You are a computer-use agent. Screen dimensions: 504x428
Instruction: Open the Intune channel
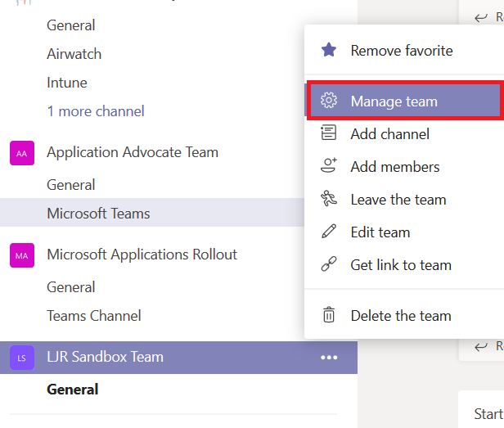coord(67,83)
